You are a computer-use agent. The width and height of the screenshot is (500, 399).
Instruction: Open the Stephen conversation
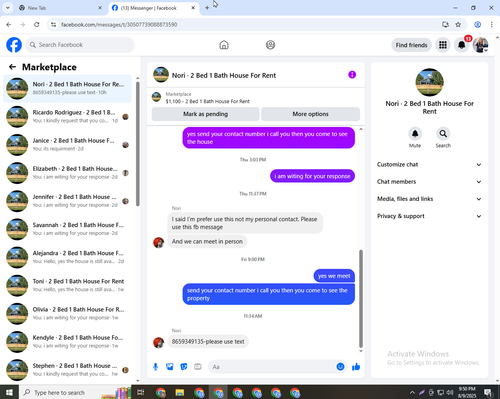(x=67, y=370)
